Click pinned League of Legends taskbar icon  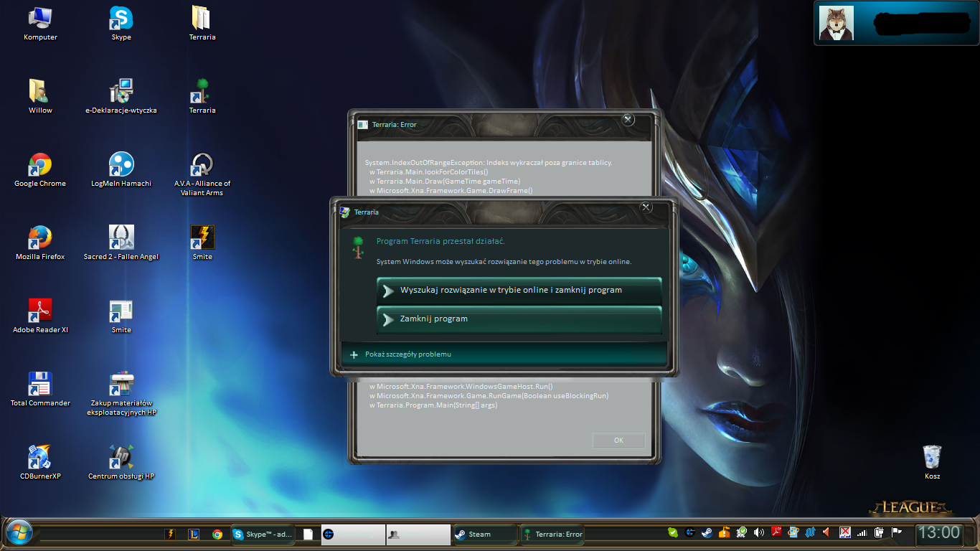[x=194, y=534]
